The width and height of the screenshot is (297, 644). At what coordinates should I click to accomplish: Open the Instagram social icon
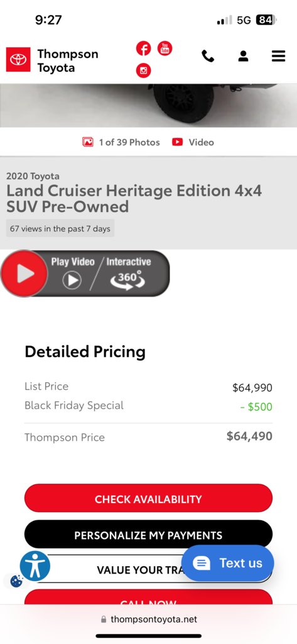144,70
